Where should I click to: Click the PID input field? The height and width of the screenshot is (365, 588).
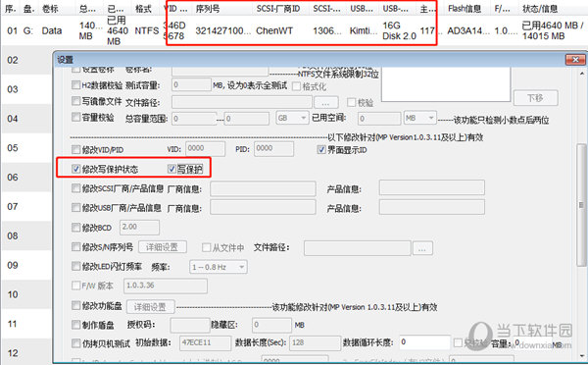273,149
